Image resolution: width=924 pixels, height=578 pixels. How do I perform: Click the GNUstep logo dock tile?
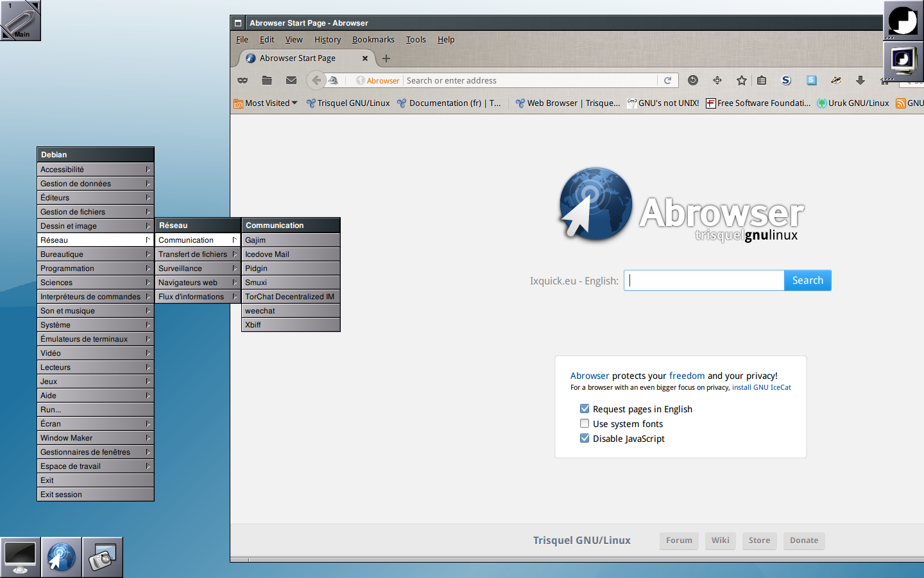(x=903, y=21)
